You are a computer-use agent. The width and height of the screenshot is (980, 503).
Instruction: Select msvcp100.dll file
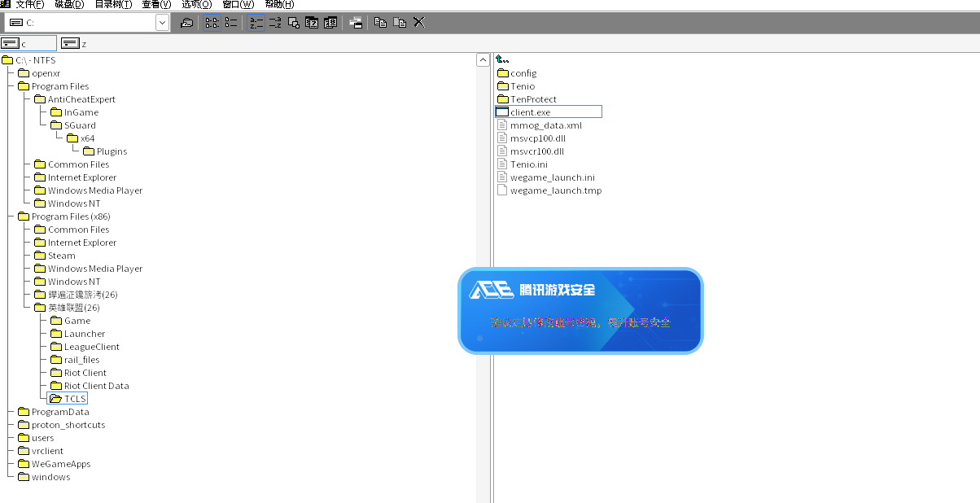(531, 138)
